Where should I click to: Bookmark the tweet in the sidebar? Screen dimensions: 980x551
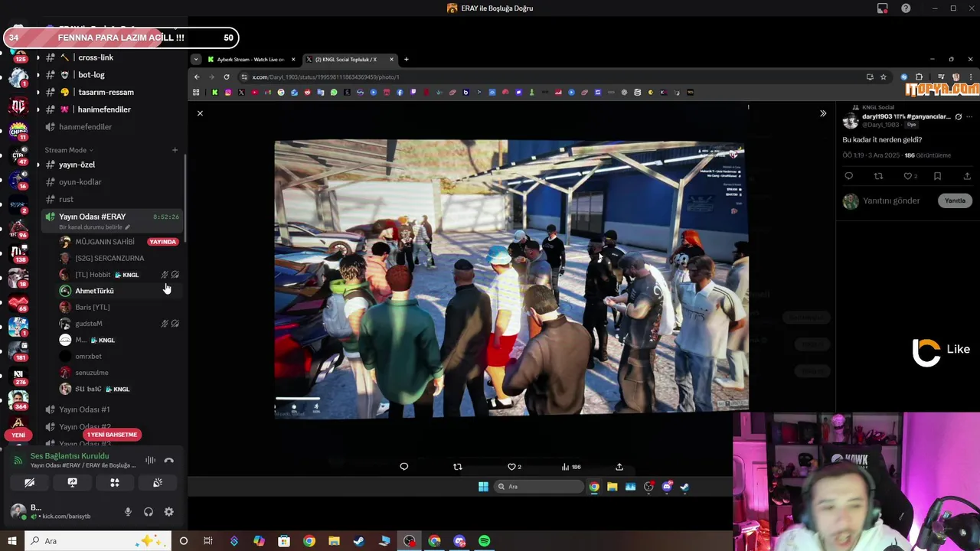pos(937,176)
